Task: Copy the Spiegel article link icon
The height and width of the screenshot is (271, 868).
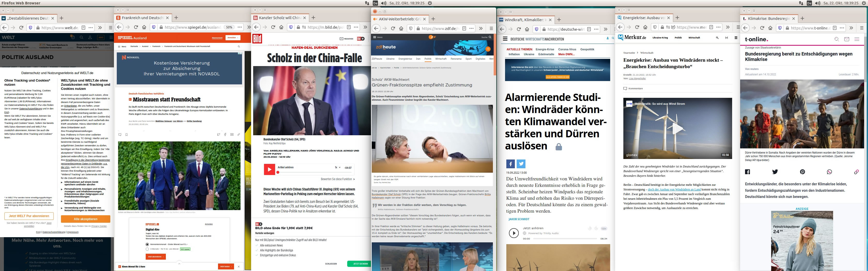Action: [x=238, y=134]
